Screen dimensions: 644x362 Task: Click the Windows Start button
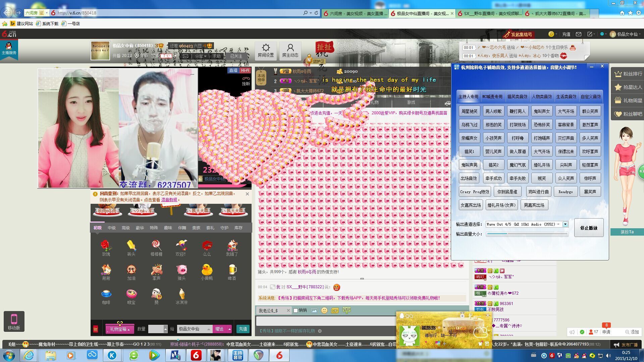click(9, 355)
